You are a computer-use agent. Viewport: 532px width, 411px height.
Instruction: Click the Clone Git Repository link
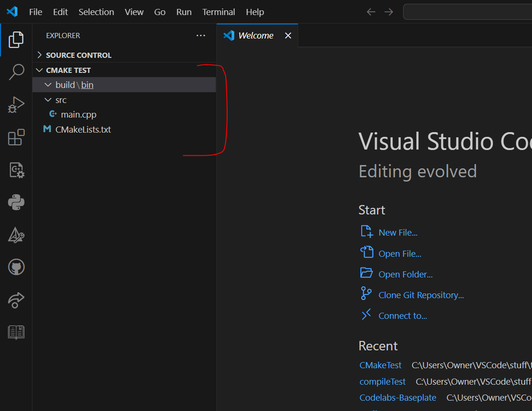[421, 295]
